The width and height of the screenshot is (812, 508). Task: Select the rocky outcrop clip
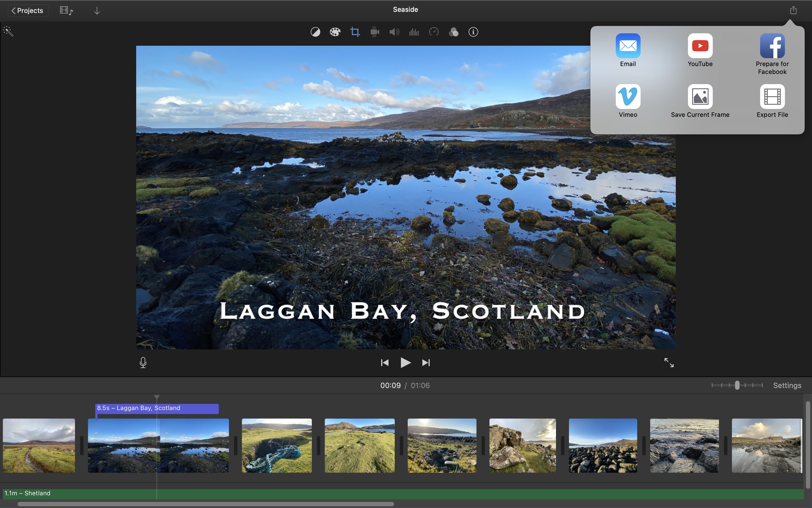coord(522,446)
